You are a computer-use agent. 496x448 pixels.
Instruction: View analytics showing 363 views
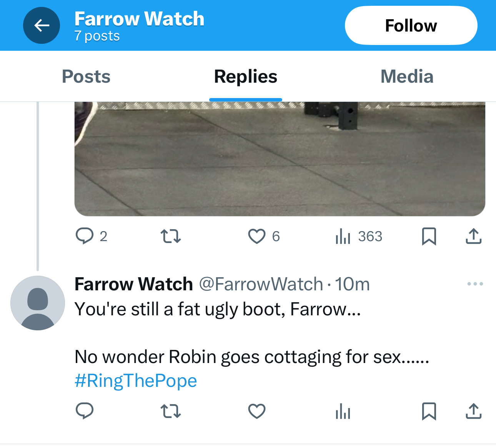343,236
